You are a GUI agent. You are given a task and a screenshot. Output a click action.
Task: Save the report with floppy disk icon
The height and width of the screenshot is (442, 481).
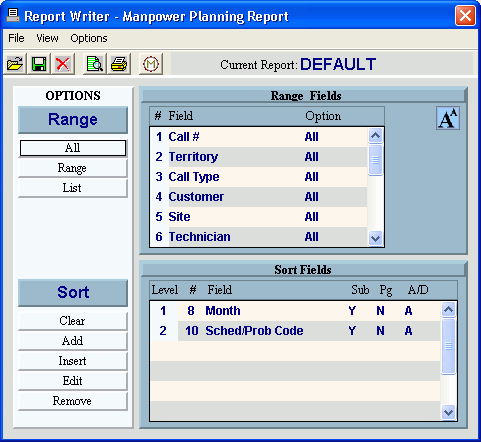click(39, 63)
